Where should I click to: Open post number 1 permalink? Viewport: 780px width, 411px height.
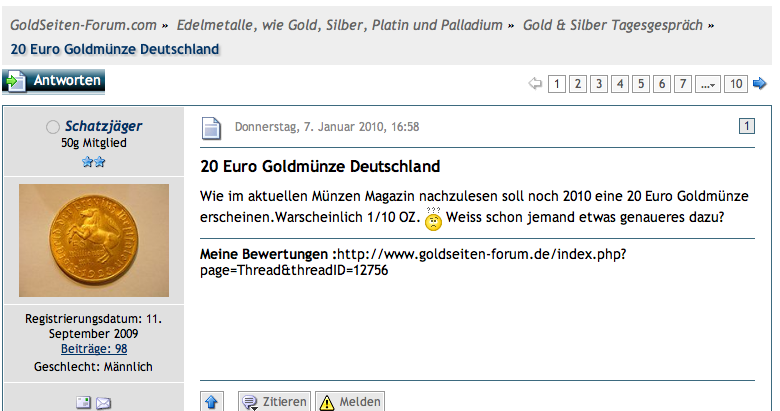coord(747,126)
